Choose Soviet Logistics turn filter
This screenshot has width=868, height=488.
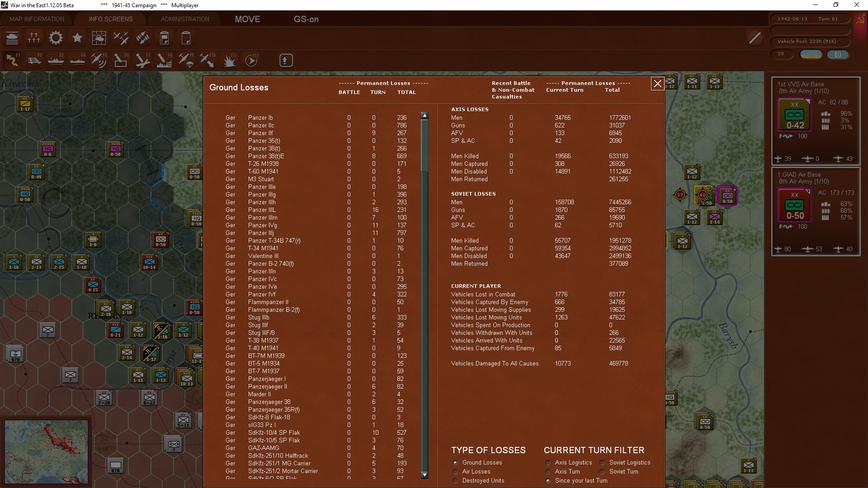click(602, 462)
